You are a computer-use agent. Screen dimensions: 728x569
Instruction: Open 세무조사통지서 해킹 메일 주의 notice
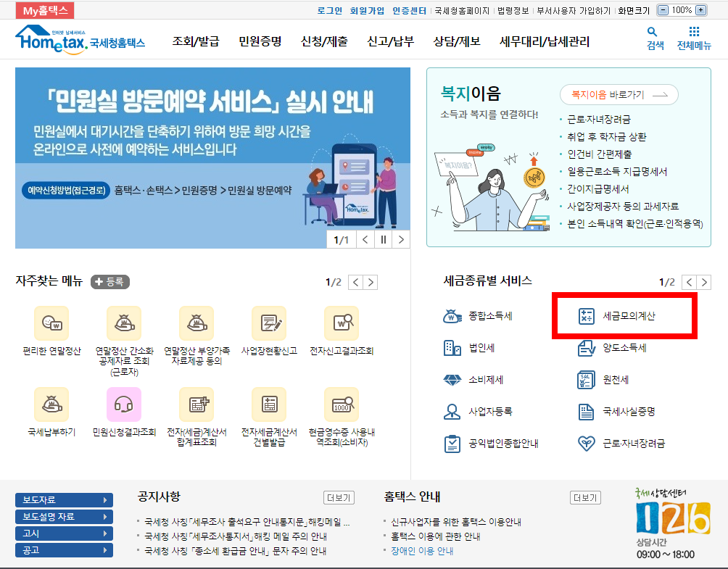[x=236, y=536]
